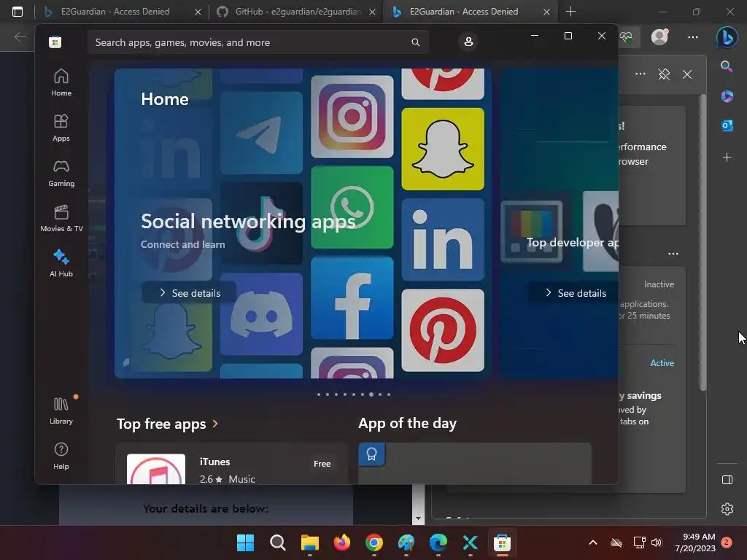
Task: Click the search magnifier in Store
Action: pyautogui.click(x=415, y=42)
